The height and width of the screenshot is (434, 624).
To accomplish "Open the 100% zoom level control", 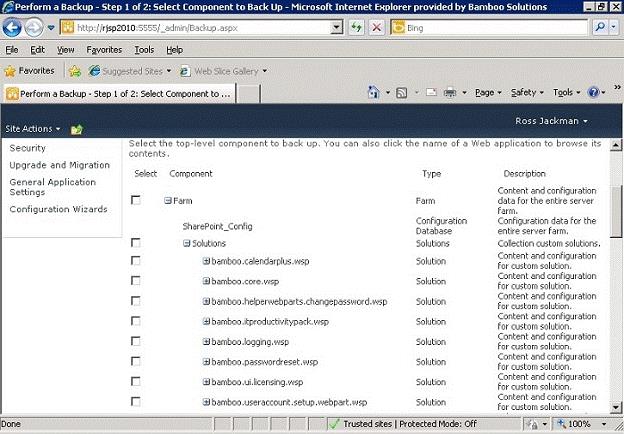I will (582, 424).
